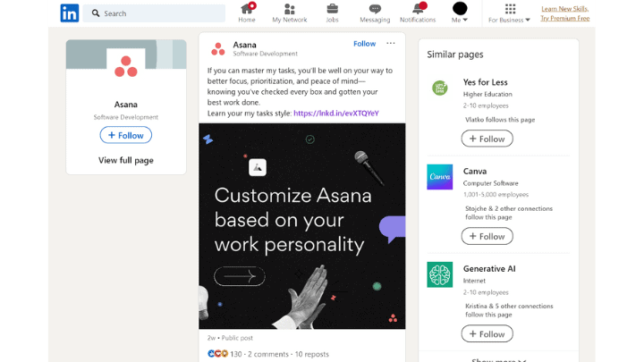
Task: Open the For Business apps dropdown
Action: pyautogui.click(x=510, y=13)
